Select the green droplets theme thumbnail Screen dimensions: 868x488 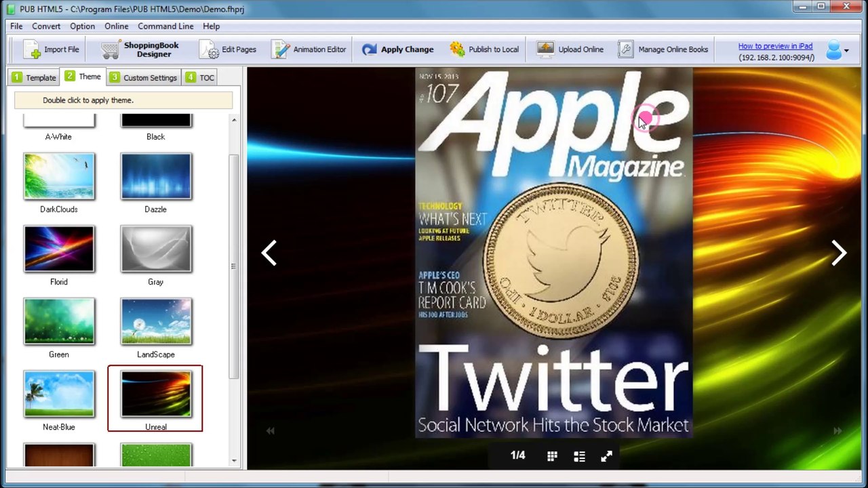click(156, 455)
